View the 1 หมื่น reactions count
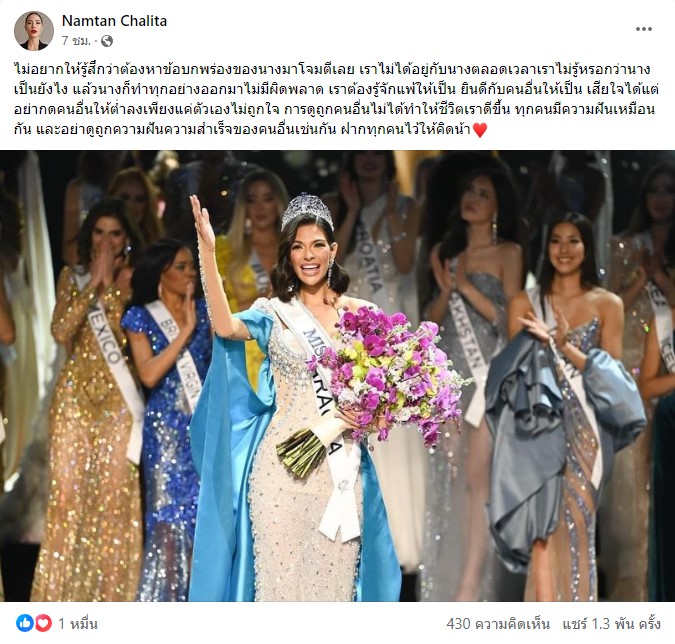The width and height of the screenshot is (675, 644). pos(78,623)
